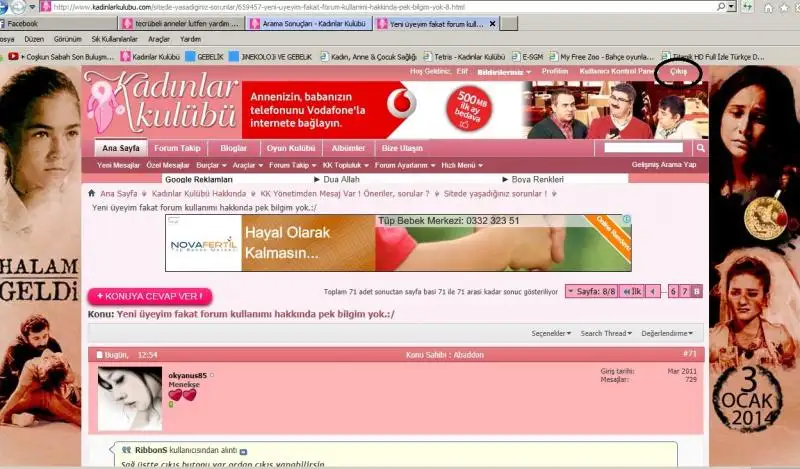The width and height of the screenshot is (800, 469).
Task: Open the Sayfa: 8/8 page selector
Action: [591, 292]
